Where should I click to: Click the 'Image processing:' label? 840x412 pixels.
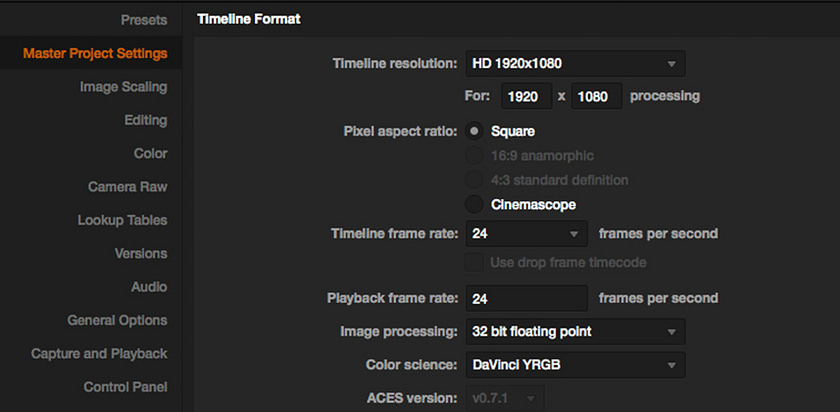pos(399,332)
